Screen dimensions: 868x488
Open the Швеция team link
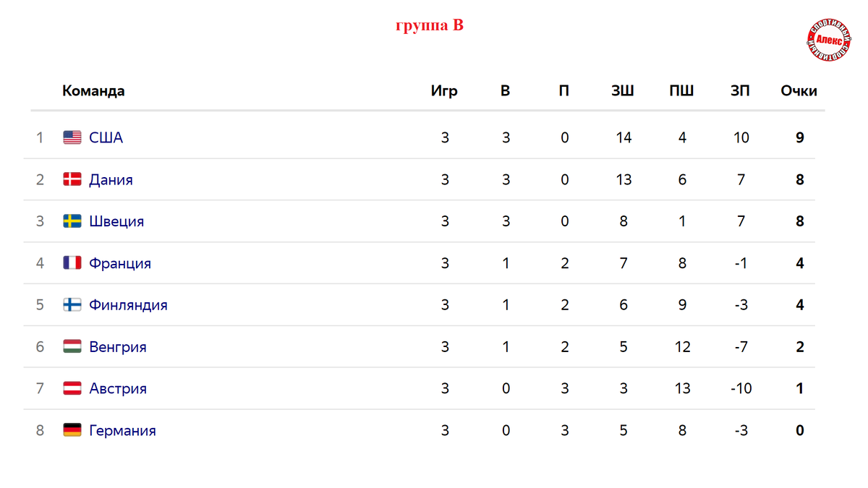click(x=116, y=221)
